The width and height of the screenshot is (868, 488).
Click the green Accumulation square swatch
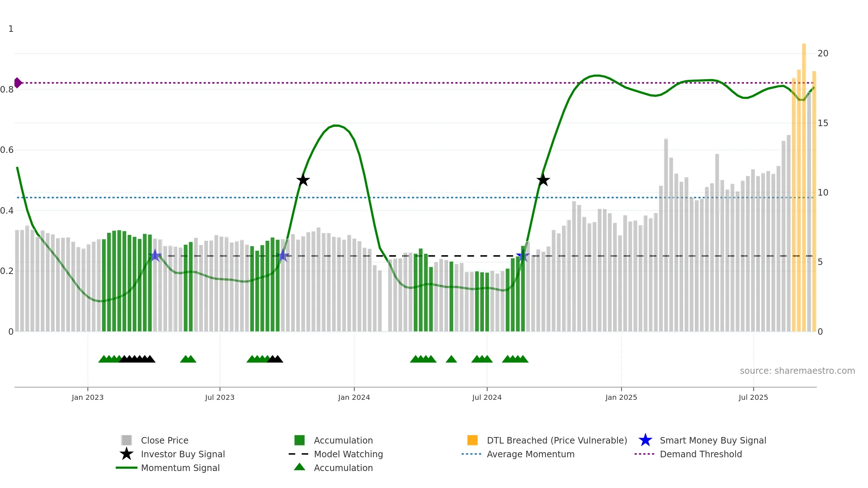(299, 440)
